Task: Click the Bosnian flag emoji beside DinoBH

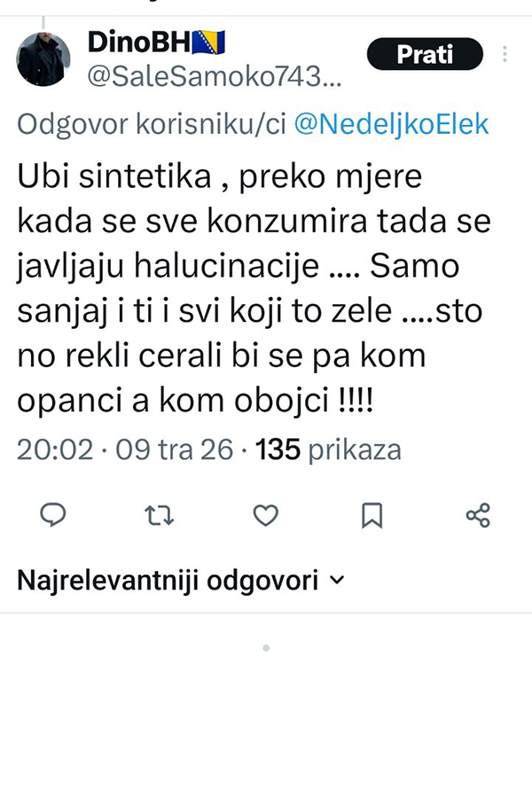Action: (211, 41)
